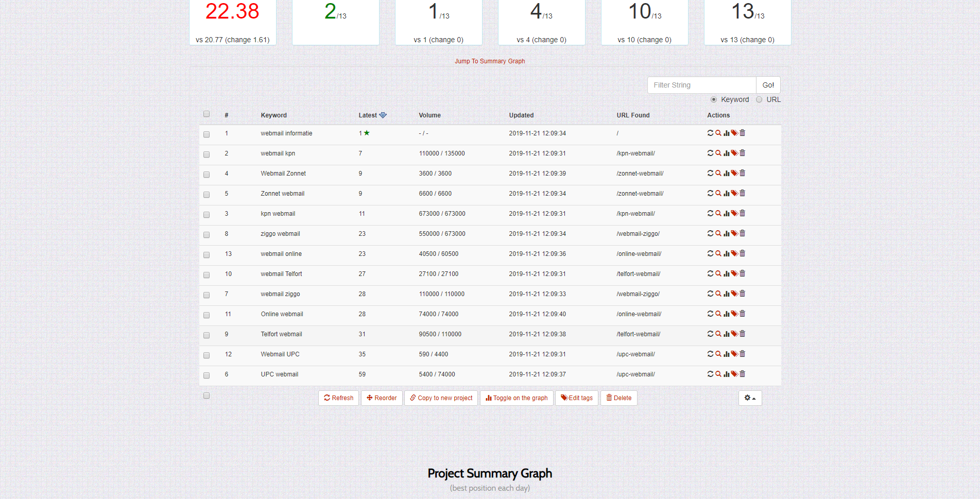
Task: Delete the 'kpn webmail' keyword row
Action: [x=743, y=213]
